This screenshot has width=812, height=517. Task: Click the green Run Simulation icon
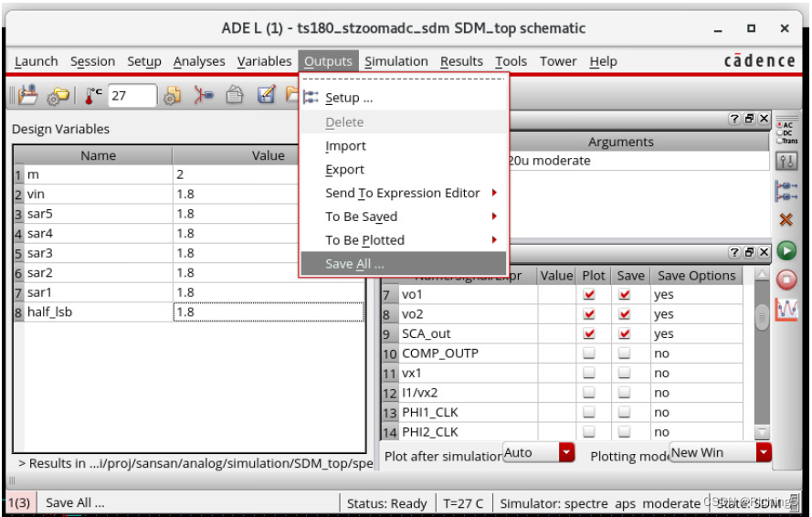coord(786,250)
